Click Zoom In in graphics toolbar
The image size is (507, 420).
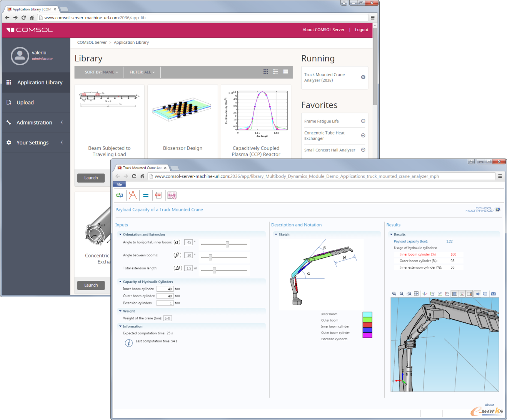[x=394, y=294]
